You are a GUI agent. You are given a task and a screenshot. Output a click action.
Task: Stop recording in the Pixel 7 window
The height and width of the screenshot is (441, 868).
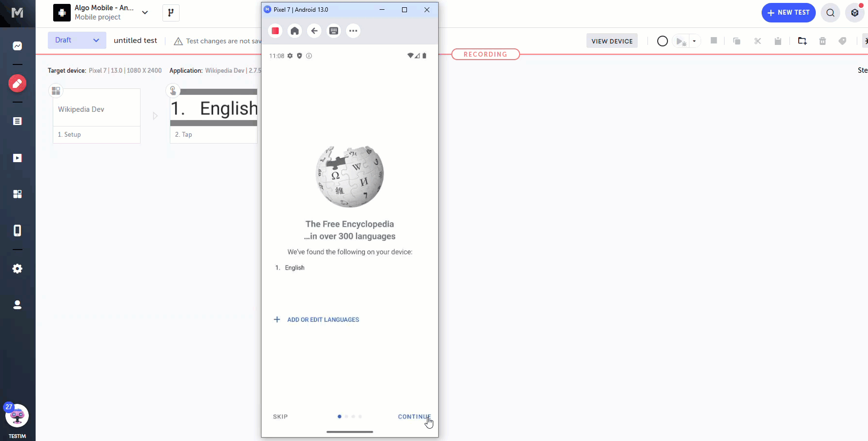click(275, 31)
